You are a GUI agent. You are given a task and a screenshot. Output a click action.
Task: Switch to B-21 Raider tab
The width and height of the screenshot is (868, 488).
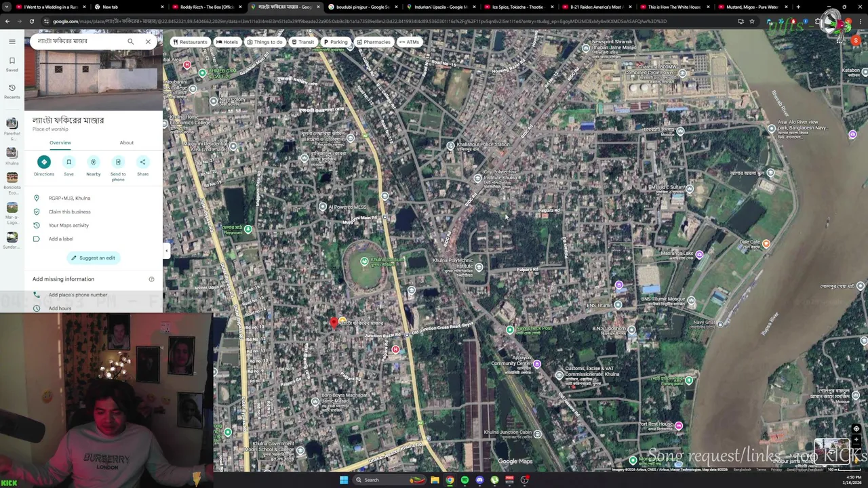(x=597, y=7)
